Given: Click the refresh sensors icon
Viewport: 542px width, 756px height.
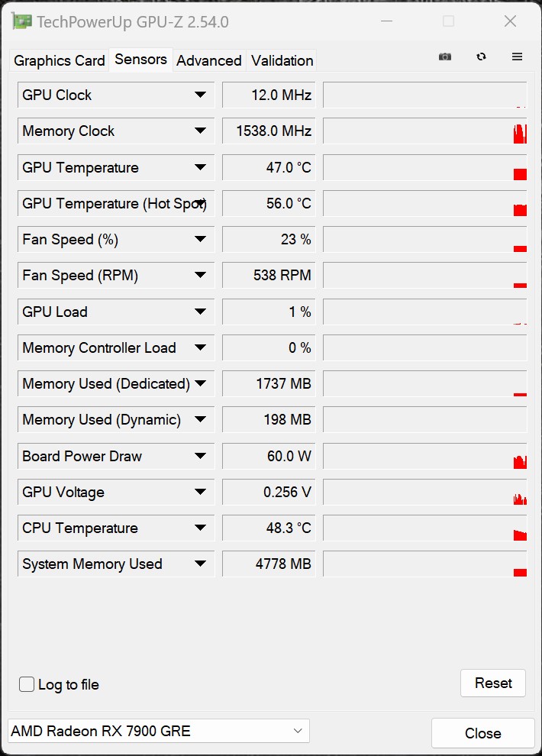Looking at the screenshot, I should (481, 57).
